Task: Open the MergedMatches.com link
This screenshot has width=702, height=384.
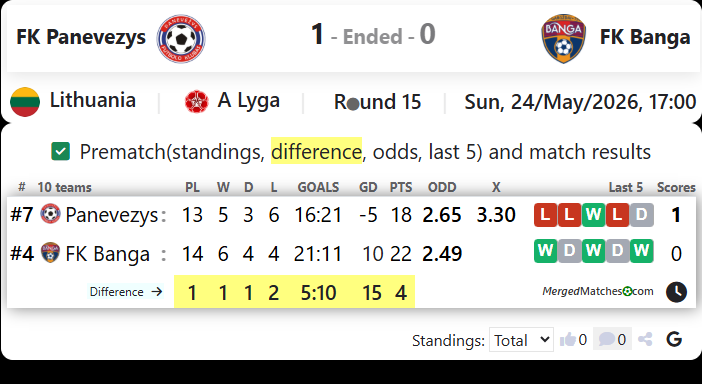Action: pyautogui.click(x=598, y=291)
